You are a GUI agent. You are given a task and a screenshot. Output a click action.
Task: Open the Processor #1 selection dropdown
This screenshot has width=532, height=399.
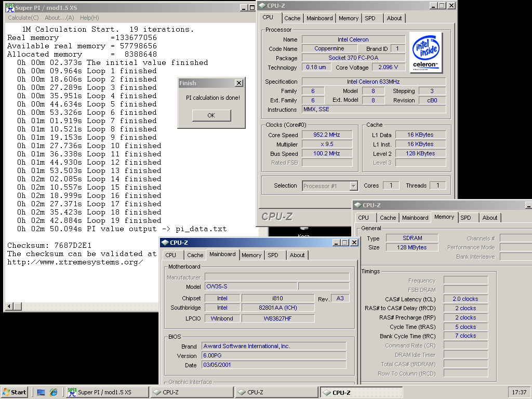click(353, 186)
